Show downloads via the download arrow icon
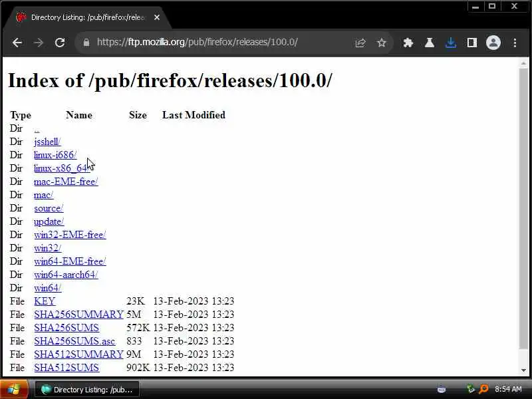The image size is (532, 399). 451,43
